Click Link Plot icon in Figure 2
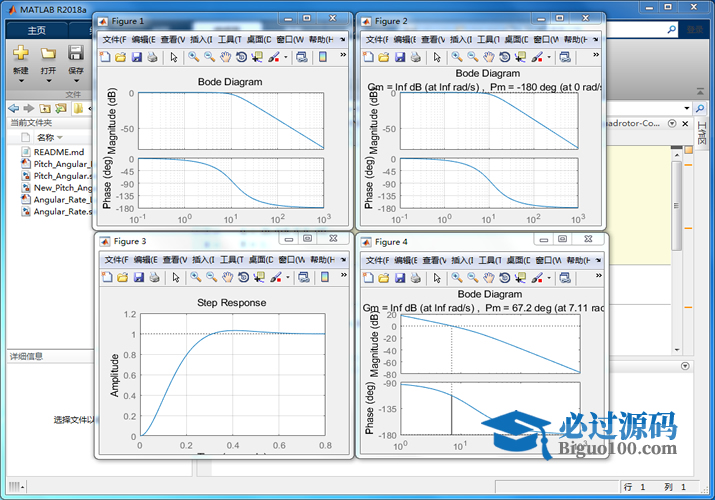This screenshot has height=500, width=715. 566,58
